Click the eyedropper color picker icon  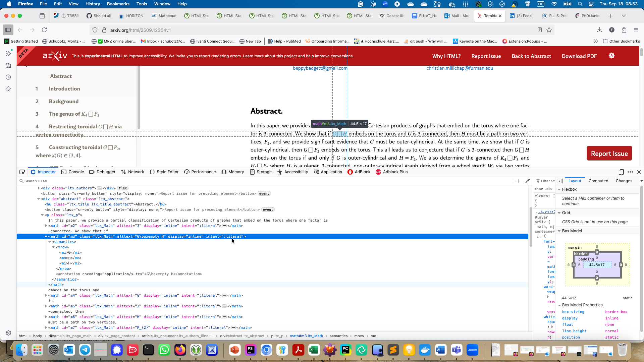(528, 181)
